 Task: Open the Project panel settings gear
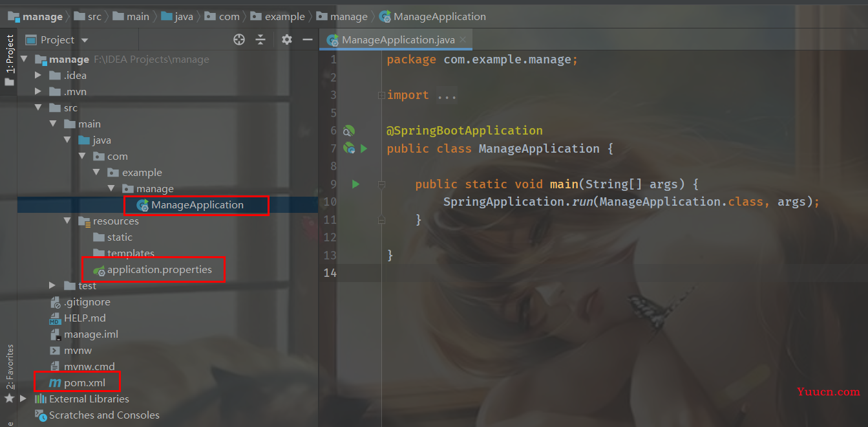click(x=287, y=40)
